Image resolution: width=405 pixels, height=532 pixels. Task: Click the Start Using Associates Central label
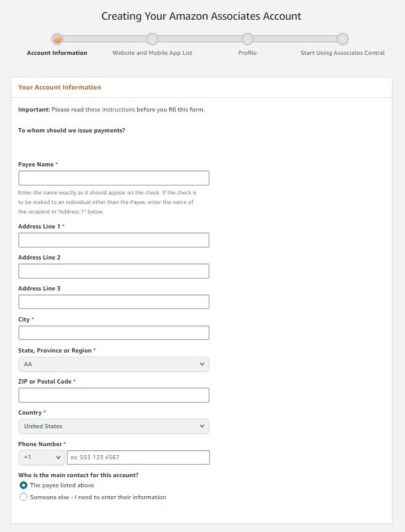342,53
